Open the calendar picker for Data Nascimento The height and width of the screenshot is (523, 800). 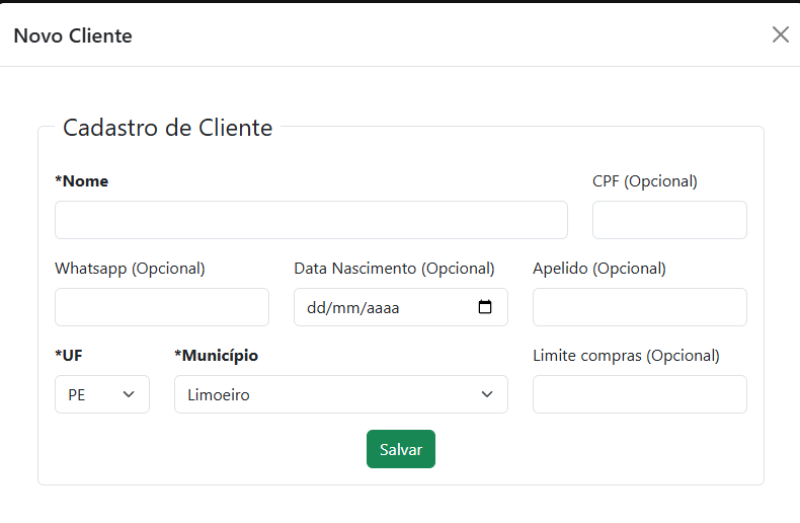point(485,308)
